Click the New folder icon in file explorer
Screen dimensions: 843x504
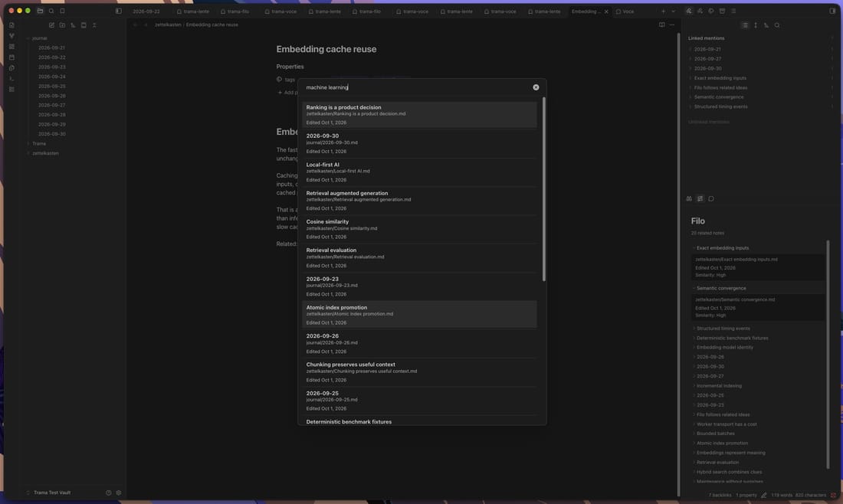click(x=62, y=25)
